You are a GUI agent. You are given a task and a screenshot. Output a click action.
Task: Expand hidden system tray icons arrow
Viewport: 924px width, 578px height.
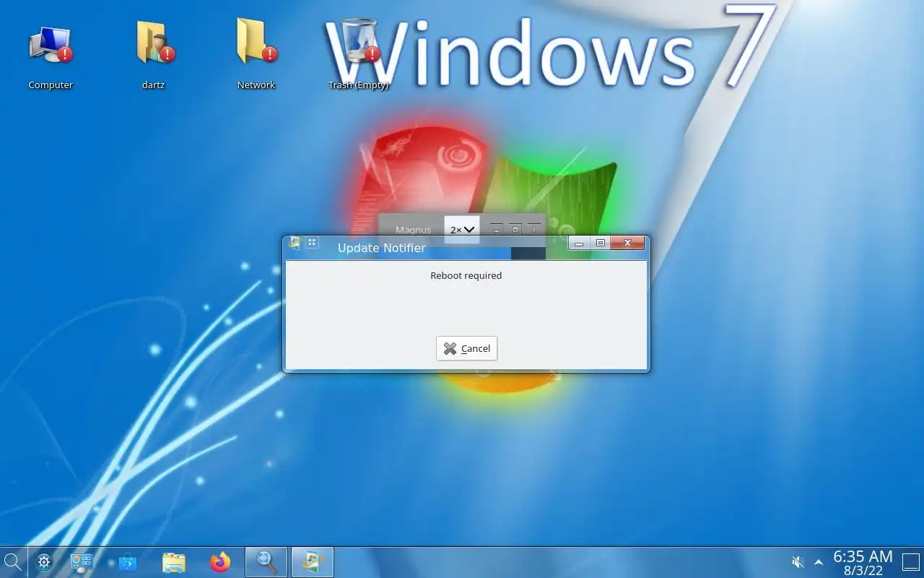(819, 562)
